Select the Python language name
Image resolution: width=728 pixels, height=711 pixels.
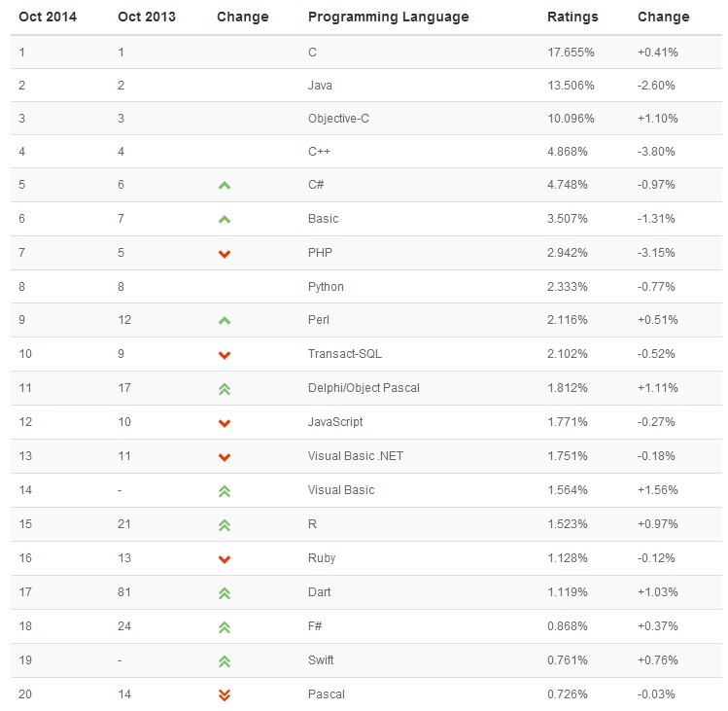[x=326, y=287]
